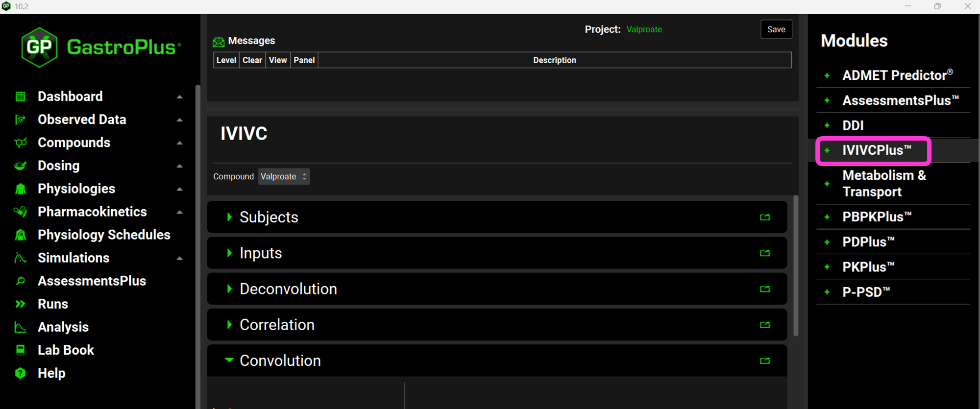Open the Runs menu item
Screen dimensions: 980x409
point(53,304)
